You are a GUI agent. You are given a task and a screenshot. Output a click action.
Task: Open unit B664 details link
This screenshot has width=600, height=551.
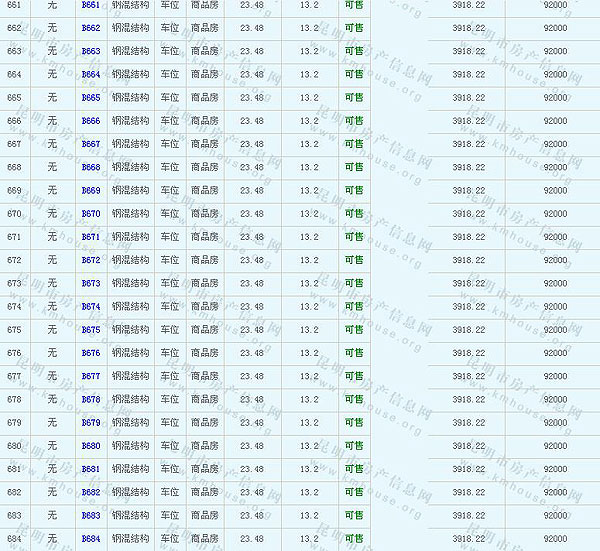(x=90, y=75)
